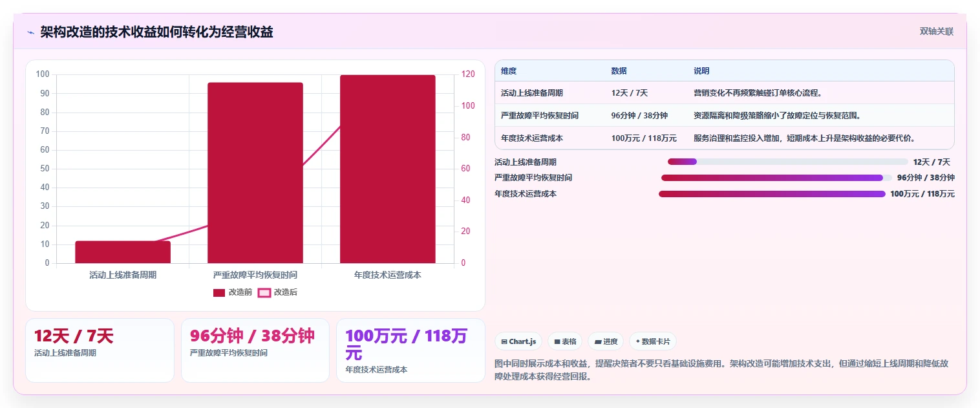This screenshot has width=980, height=408.
Task: Select the 进度 tag chip
Action: [x=606, y=341]
